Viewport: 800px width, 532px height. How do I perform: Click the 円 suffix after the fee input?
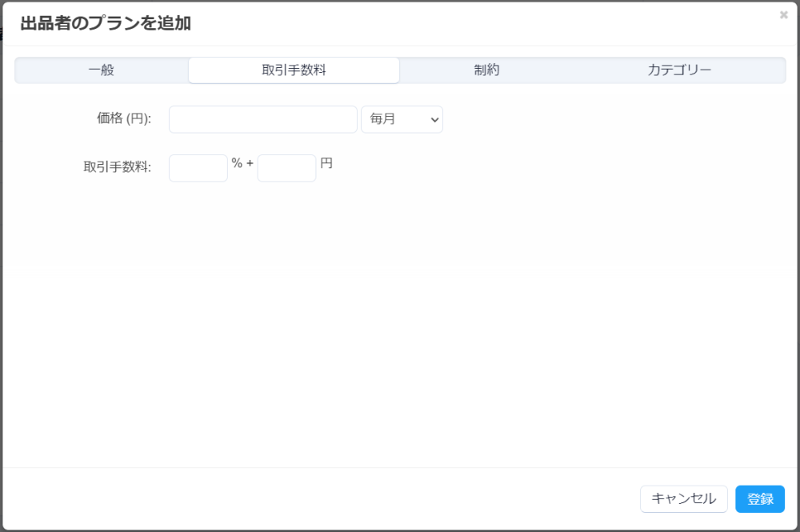coord(326,163)
